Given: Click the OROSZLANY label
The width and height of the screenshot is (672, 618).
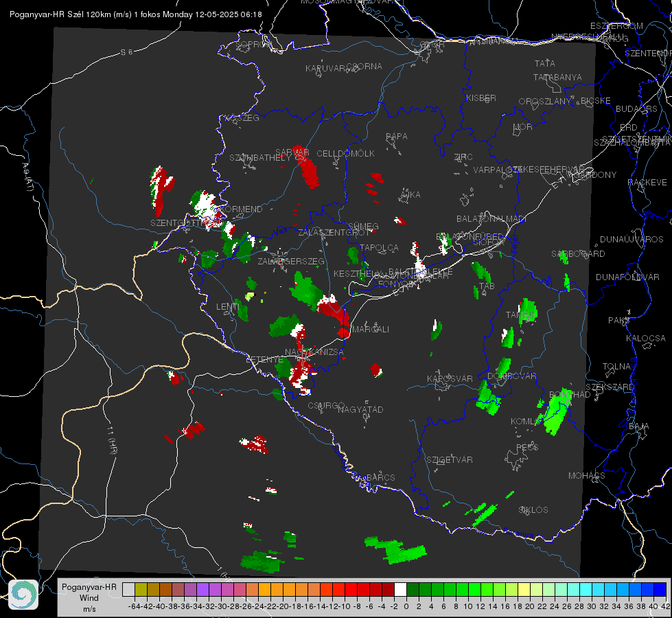Looking at the screenshot, I should tap(545, 101).
